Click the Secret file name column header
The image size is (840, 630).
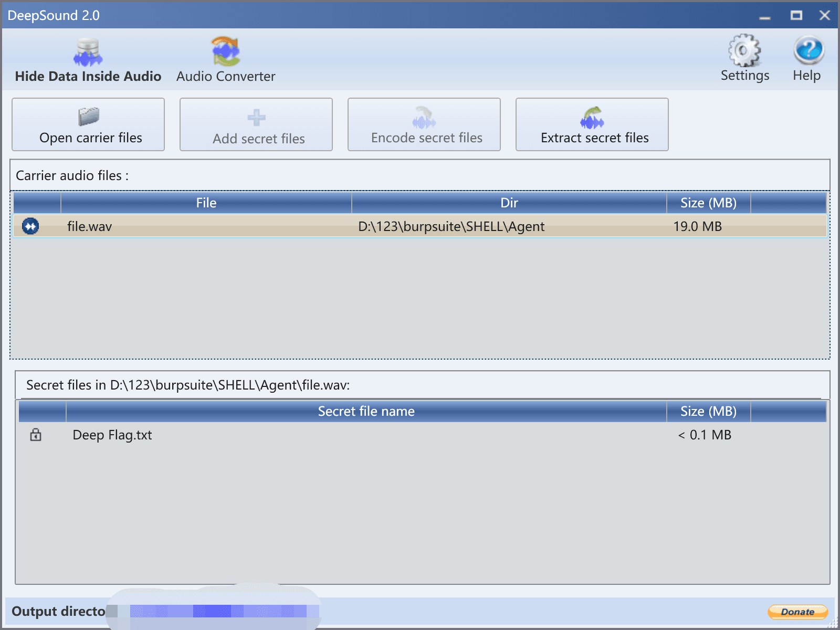pos(366,412)
